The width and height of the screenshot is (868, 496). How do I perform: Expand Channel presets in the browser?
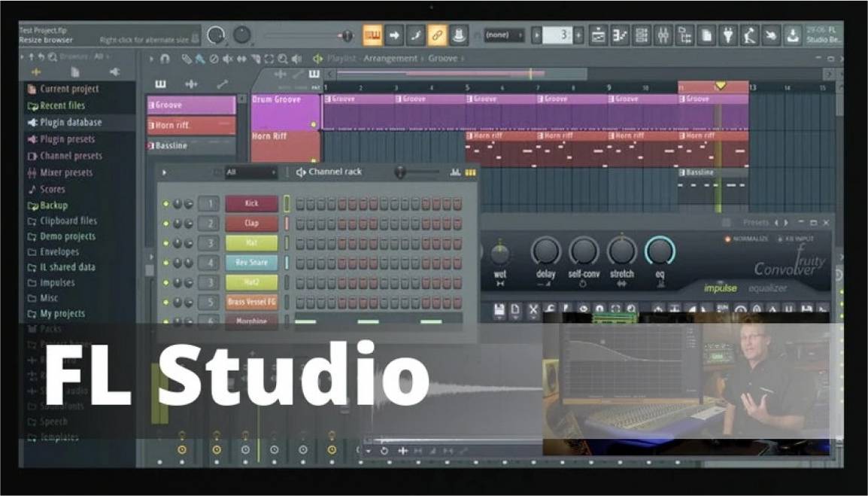click(71, 156)
